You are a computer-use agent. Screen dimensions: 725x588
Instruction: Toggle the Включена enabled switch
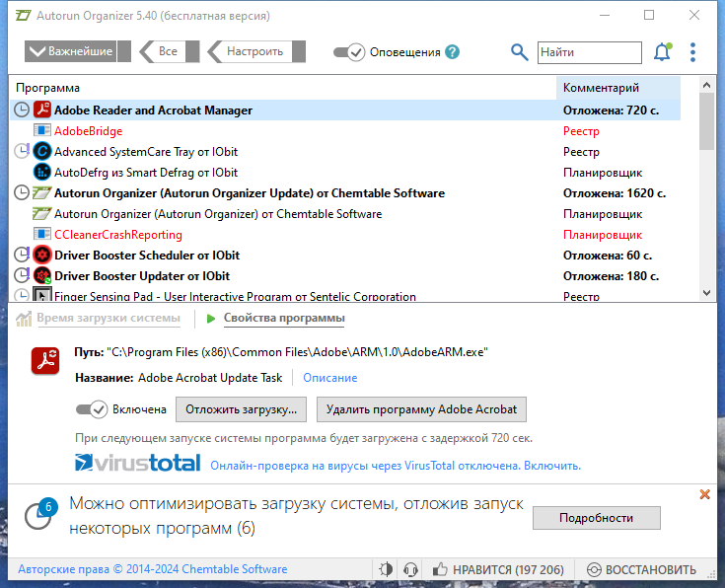[92, 409]
